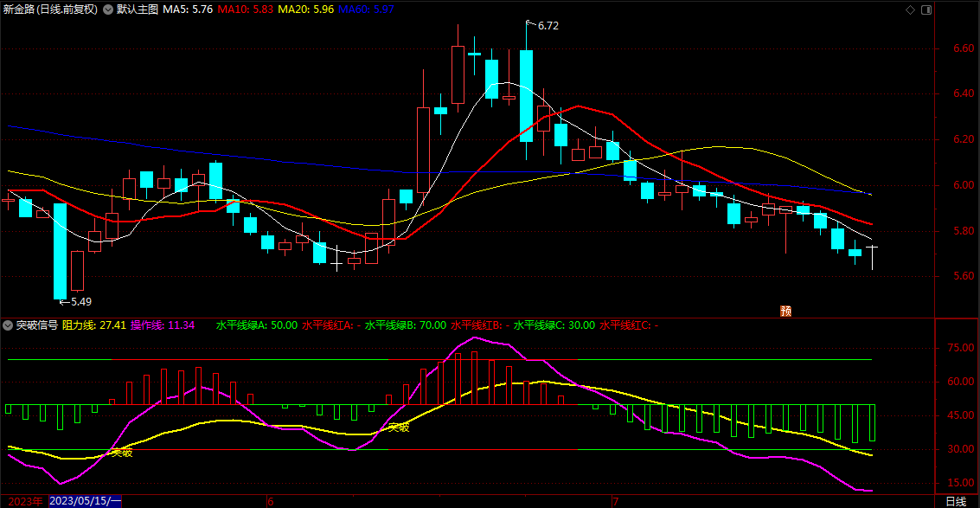This screenshot has width=980, height=508.
Task: Click the 75.00 indicator axis label
Action: pyautogui.click(x=961, y=348)
